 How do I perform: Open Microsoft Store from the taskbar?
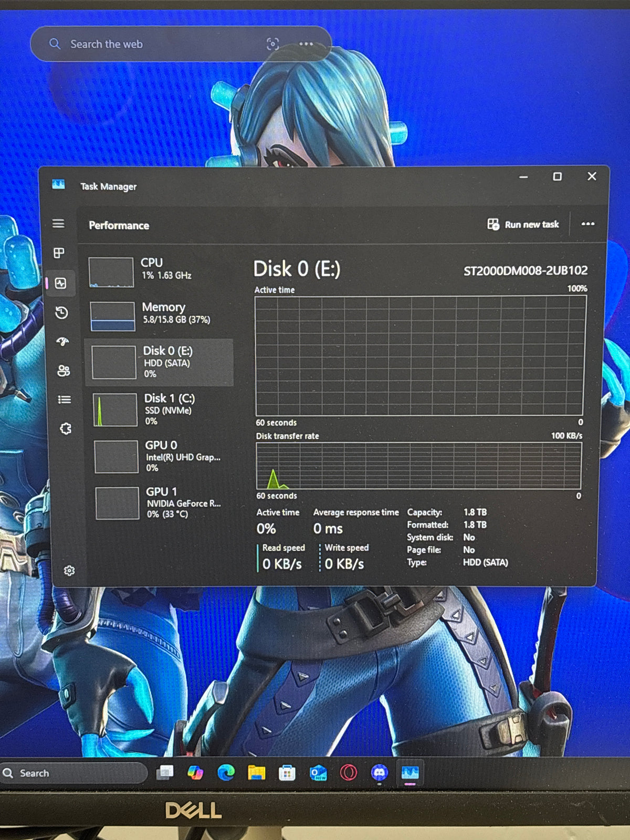[287, 773]
